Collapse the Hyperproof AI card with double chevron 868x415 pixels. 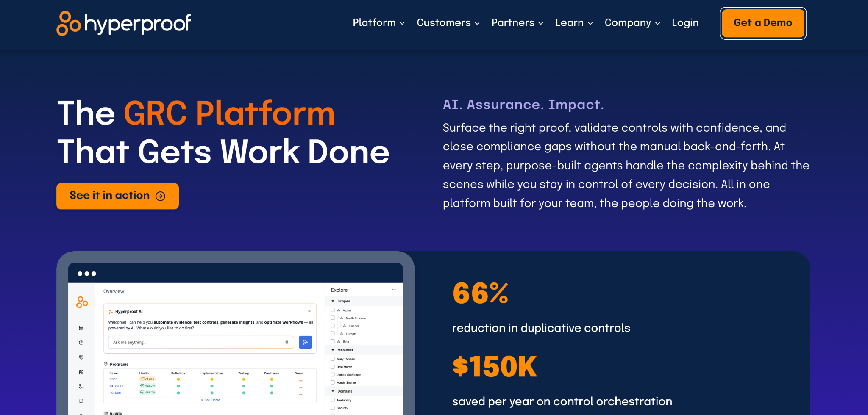tap(309, 311)
